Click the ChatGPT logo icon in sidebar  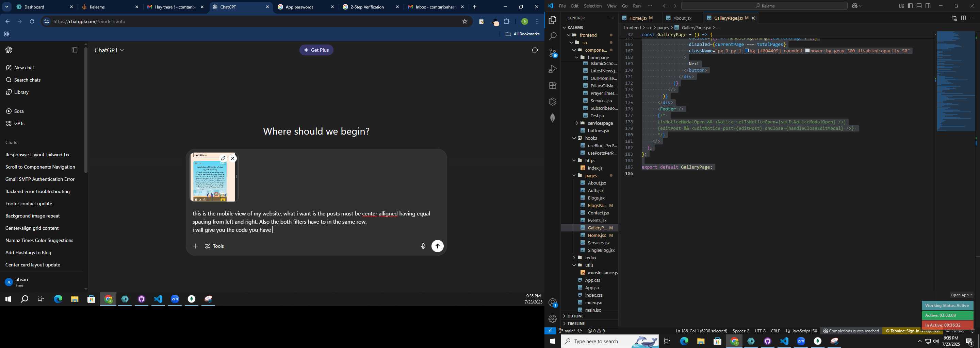coord(9,50)
